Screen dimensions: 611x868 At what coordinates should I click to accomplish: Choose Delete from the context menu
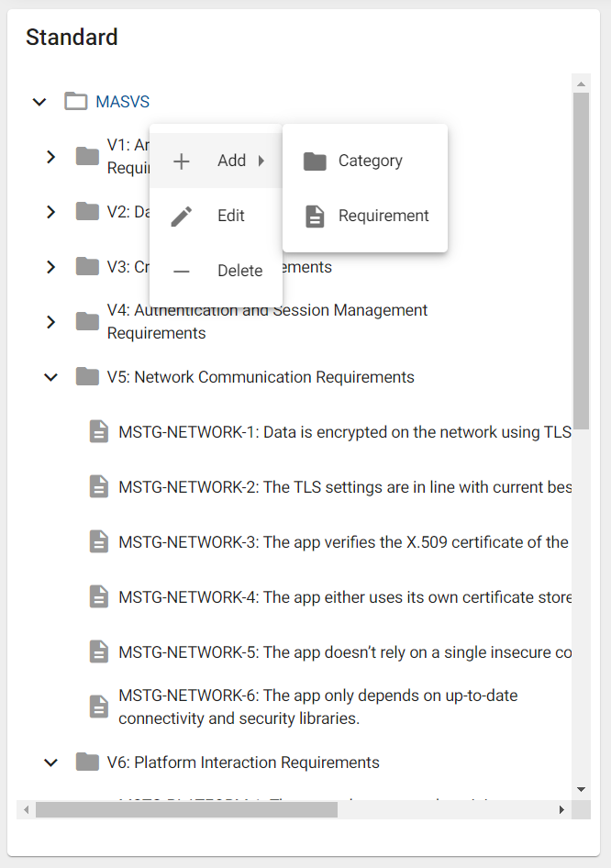[216, 271]
